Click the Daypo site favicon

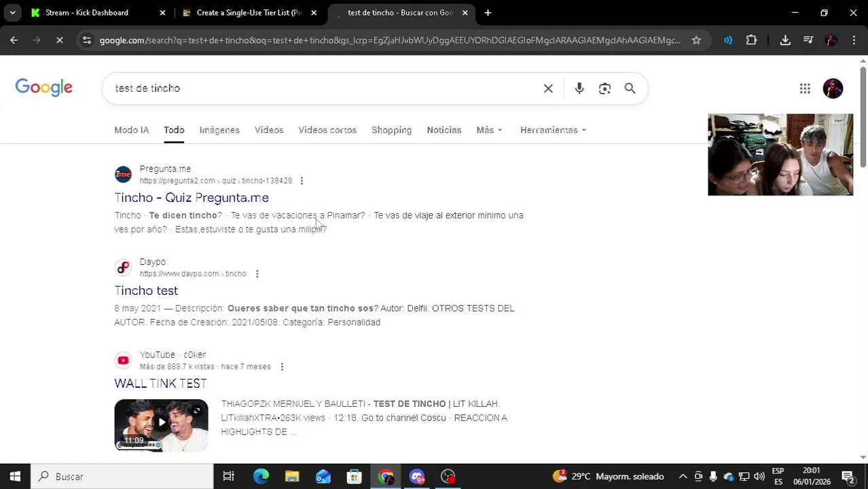[123, 268]
